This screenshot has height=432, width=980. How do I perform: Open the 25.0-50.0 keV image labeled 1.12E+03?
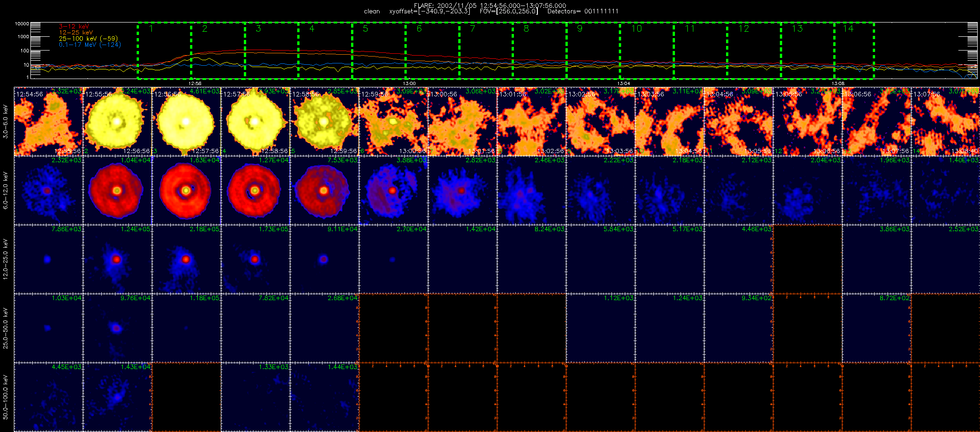[x=600, y=328]
